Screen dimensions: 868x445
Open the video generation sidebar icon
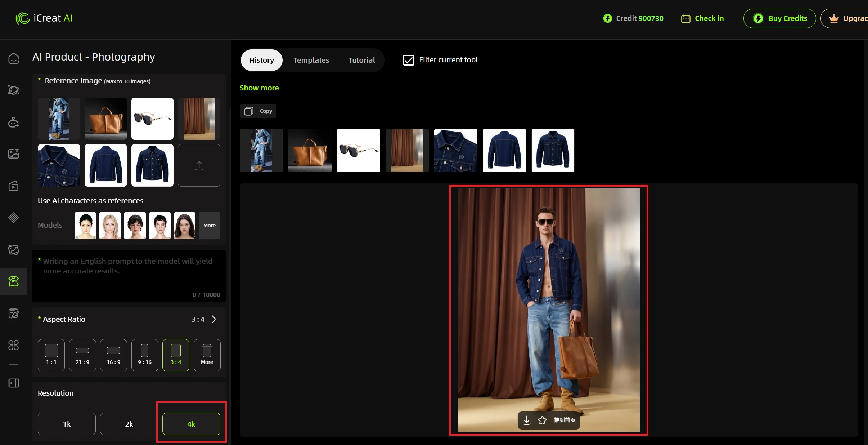point(13,186)
